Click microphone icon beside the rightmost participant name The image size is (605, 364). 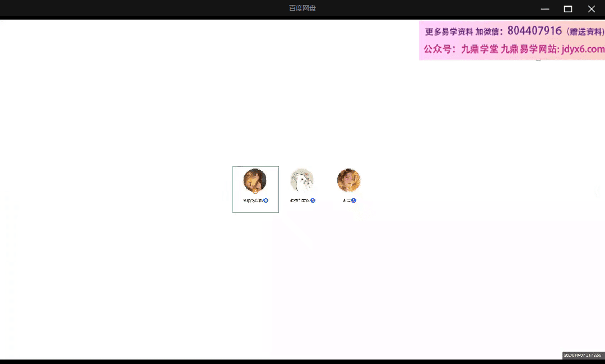[x=354, y=200]
